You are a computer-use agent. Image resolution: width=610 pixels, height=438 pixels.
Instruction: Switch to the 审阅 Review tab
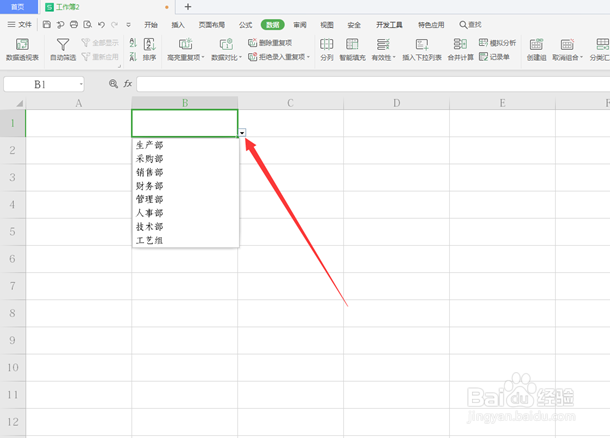pyautogui.click(x=300, y=25)
